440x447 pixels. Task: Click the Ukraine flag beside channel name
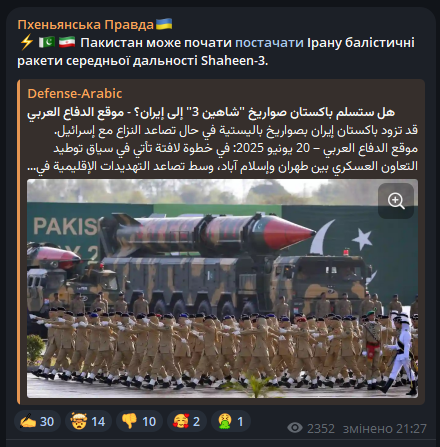click(x=164, y=24)
